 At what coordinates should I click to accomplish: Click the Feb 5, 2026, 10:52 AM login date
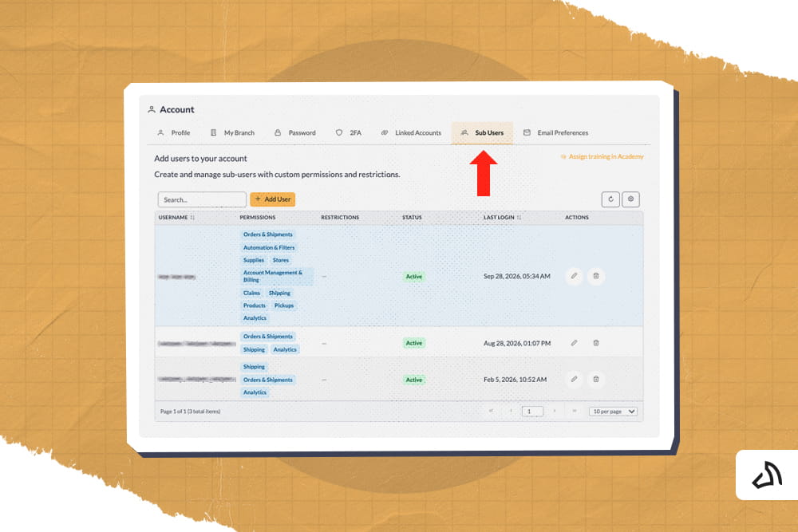[515, 380]
